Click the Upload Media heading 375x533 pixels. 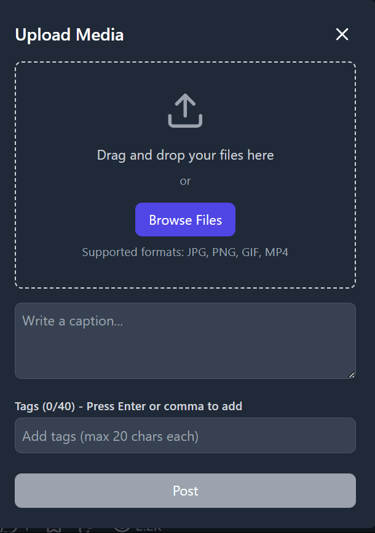[x=69, y=35]
